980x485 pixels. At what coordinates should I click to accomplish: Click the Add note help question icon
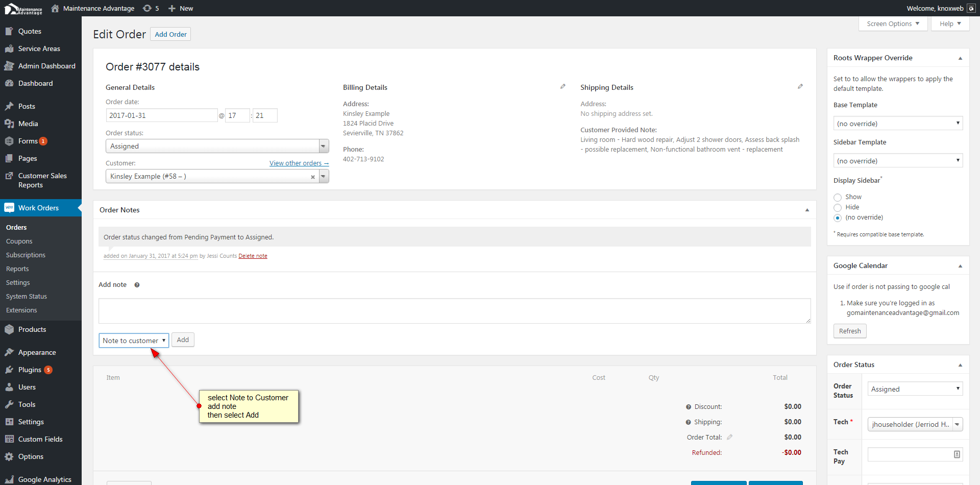(137, 285)
